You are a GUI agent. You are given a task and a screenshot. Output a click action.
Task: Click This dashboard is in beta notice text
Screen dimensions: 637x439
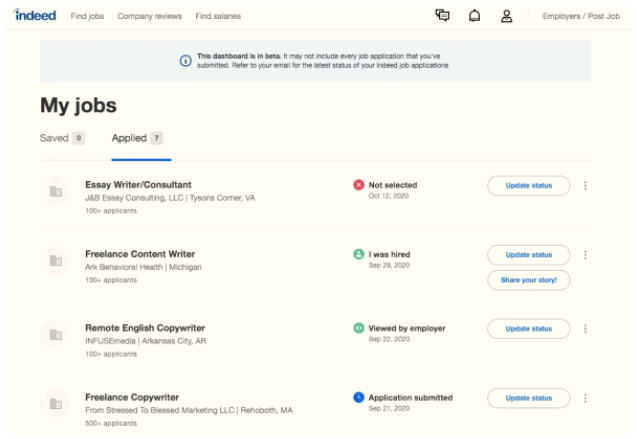(323, 61)
